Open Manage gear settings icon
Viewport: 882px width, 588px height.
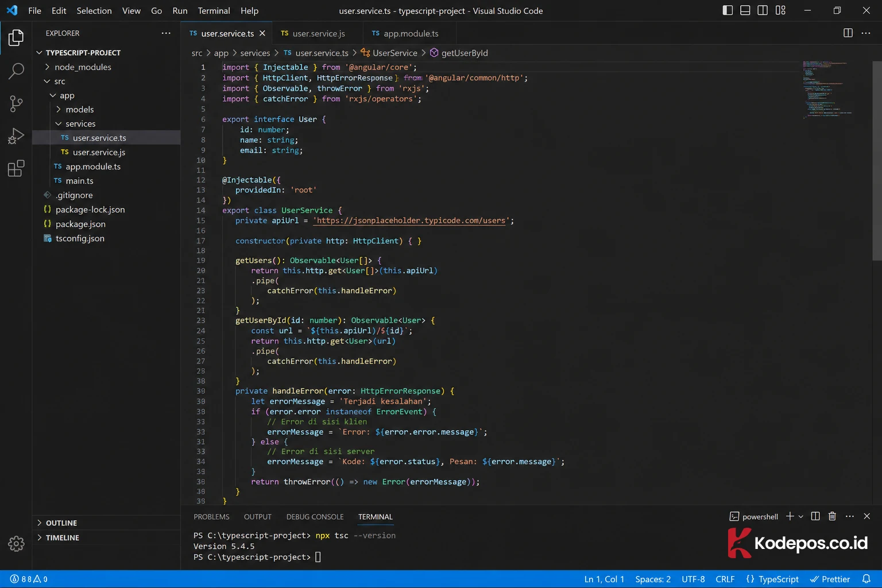16,543
